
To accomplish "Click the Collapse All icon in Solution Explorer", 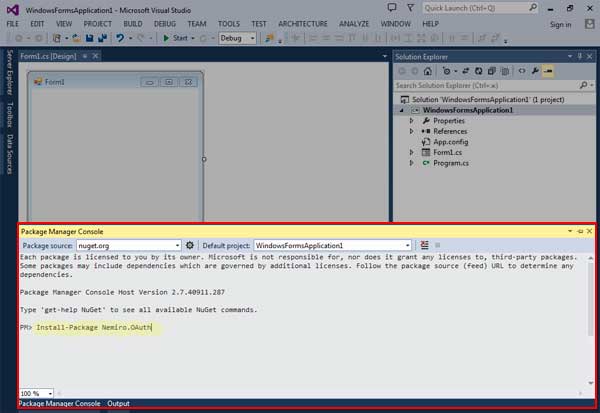I will 492,71.
